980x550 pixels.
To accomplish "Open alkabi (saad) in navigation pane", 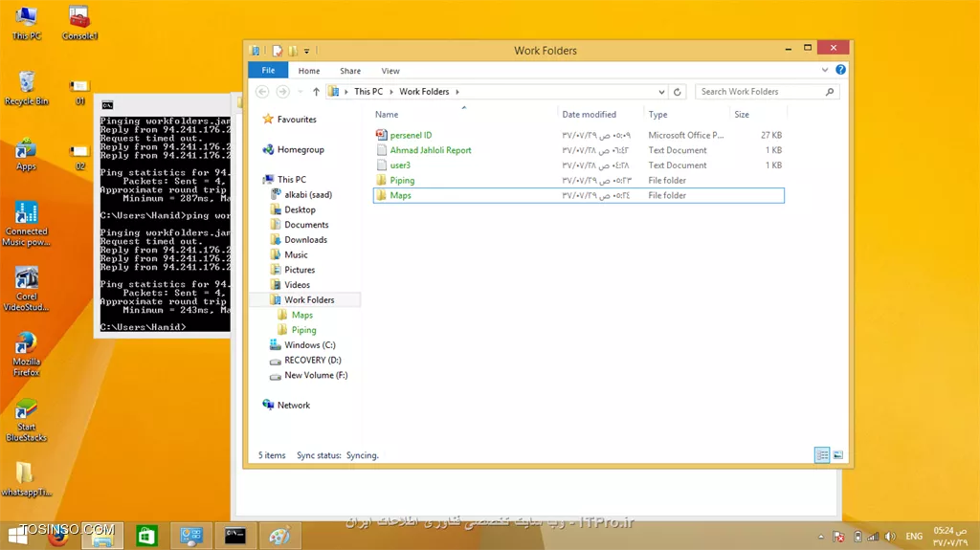I will point(307,194).
